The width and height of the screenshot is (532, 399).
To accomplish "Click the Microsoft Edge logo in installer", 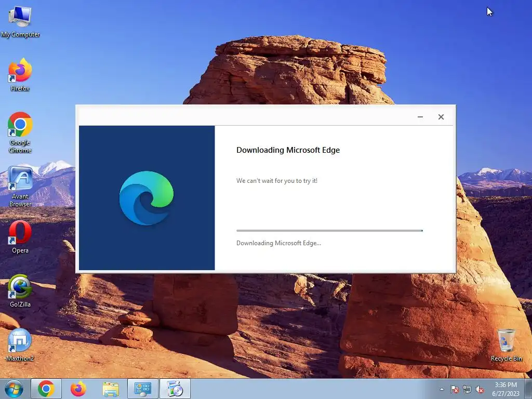I will coord(146,198).
